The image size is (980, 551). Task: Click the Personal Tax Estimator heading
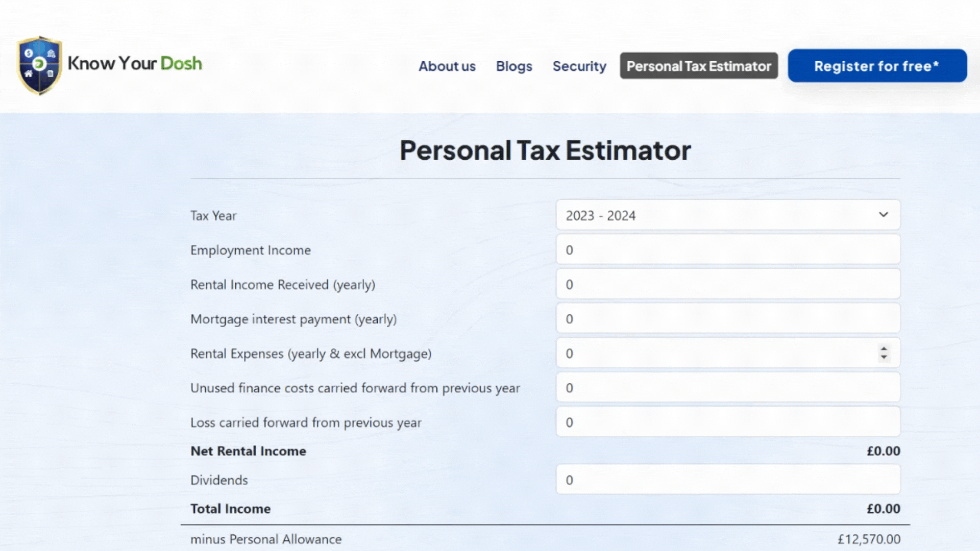(x=545, y=151)
